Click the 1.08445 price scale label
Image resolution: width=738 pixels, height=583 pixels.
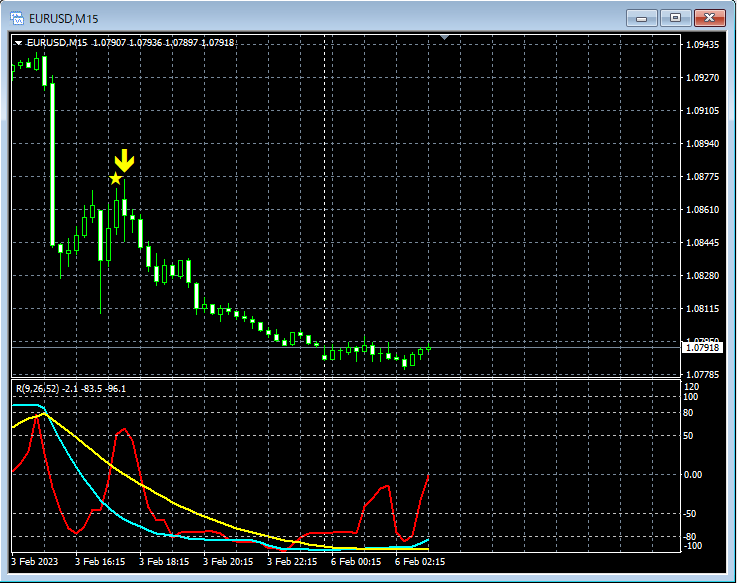702,243
